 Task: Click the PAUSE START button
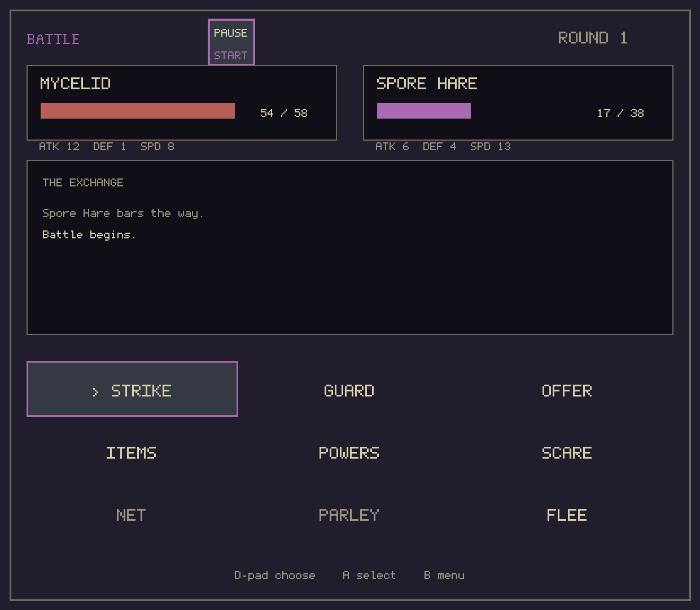(x=231, y=42)
